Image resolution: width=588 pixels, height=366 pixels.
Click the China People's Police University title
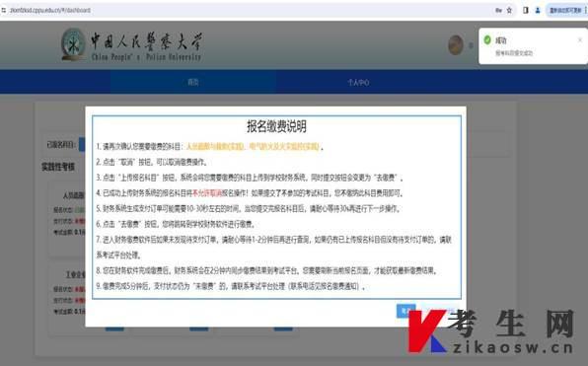click(146, 46)
